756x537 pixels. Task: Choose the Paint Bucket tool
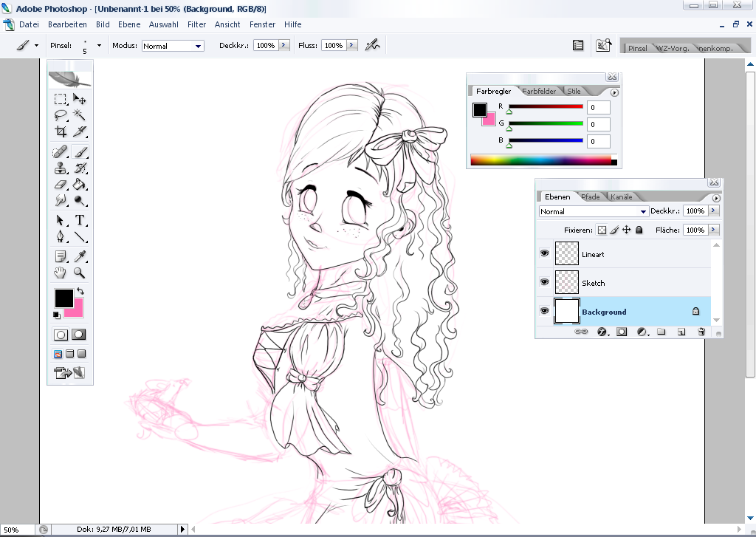80,185
